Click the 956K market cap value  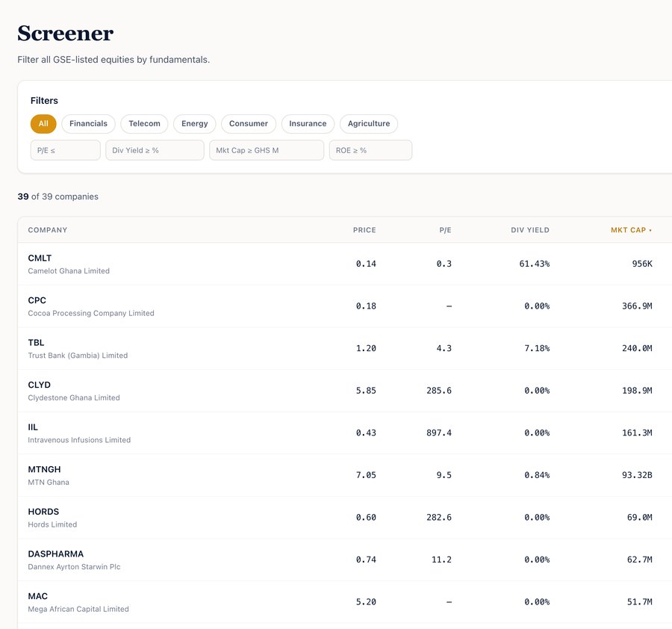coord(642,264)
